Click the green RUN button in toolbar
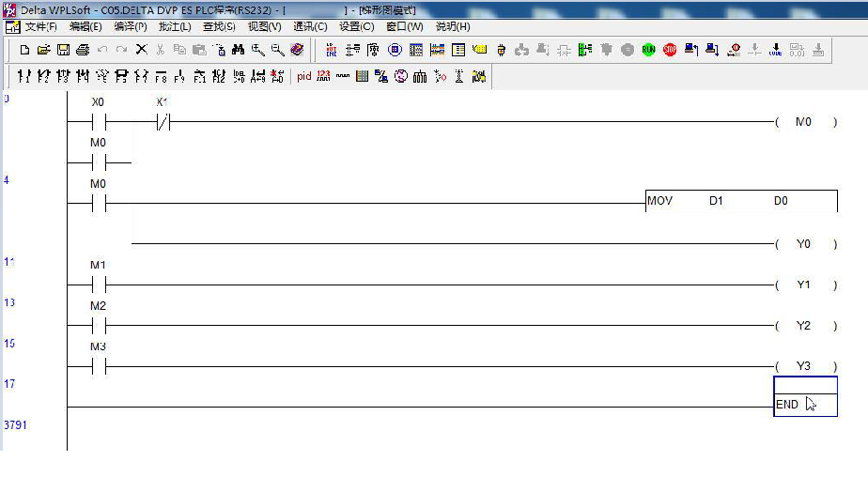This screenshot has width=868, height=477. pos(648,50)
